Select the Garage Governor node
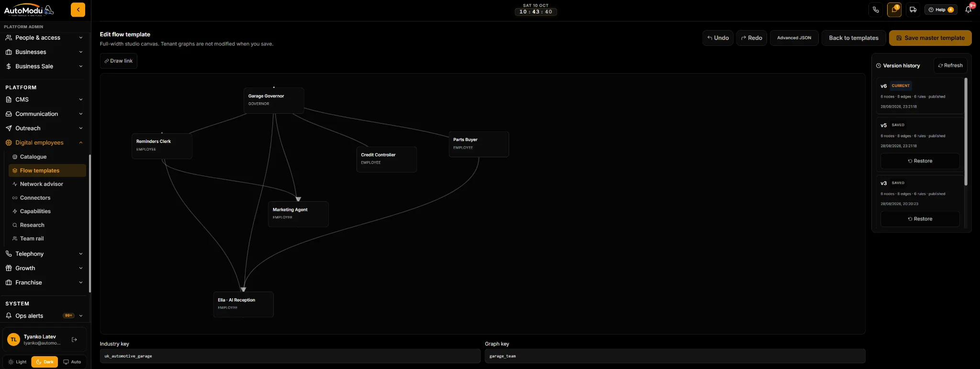The width and height of the screenshot is (980, 369). (x=274, y=100)
